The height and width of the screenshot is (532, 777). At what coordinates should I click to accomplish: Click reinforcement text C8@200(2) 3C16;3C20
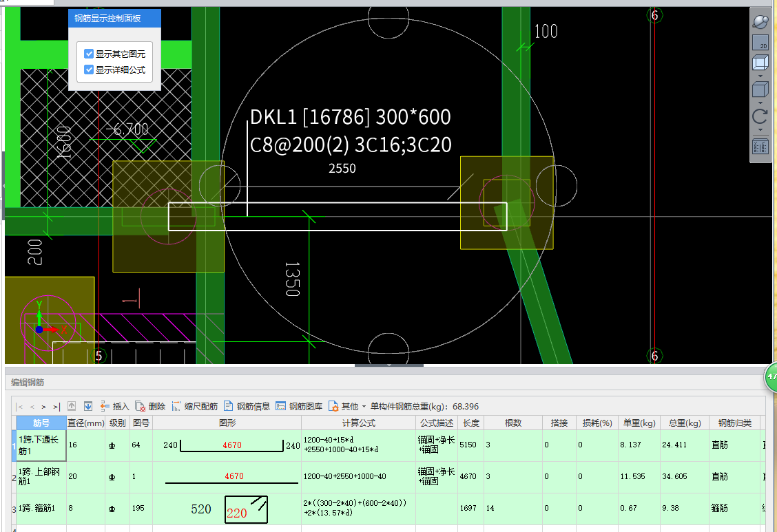[x=351, y=145]
